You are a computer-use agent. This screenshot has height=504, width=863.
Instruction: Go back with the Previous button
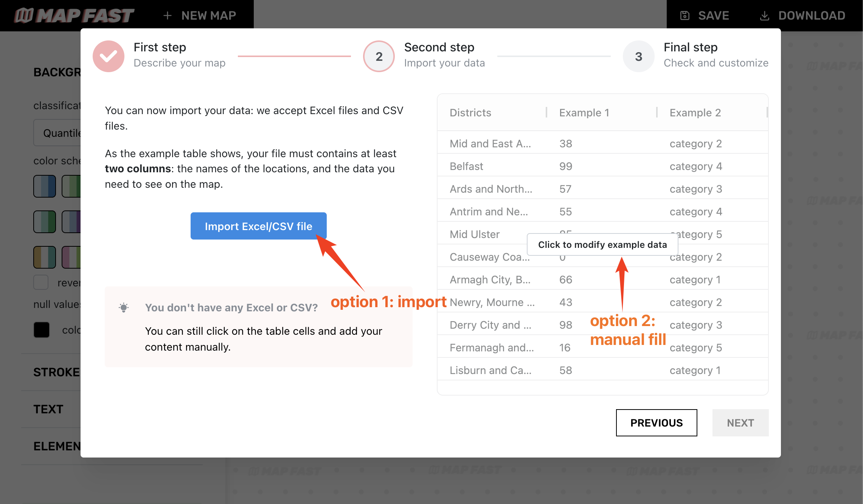click(657, 423)
